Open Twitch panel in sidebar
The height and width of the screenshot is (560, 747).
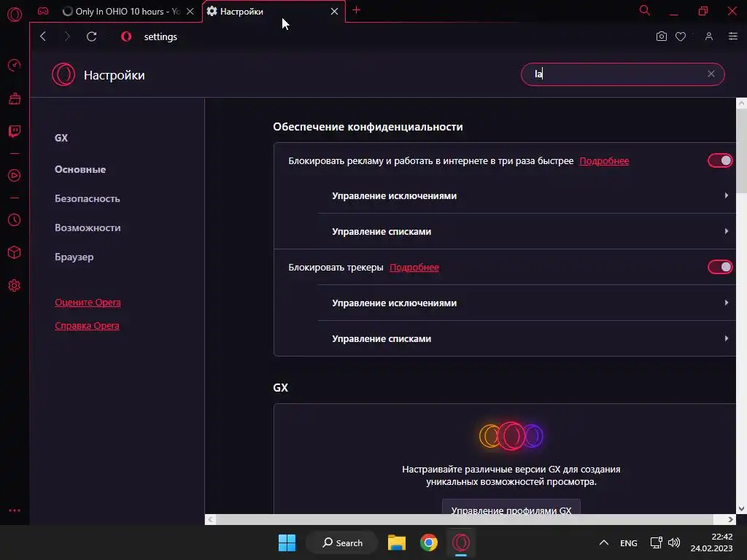click(x=15, y=131)
